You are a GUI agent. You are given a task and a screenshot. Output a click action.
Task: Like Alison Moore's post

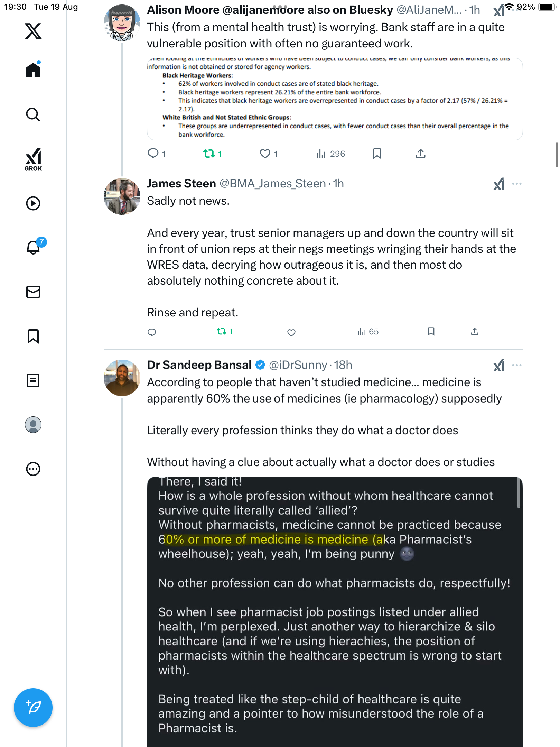(x=265, y=154)
